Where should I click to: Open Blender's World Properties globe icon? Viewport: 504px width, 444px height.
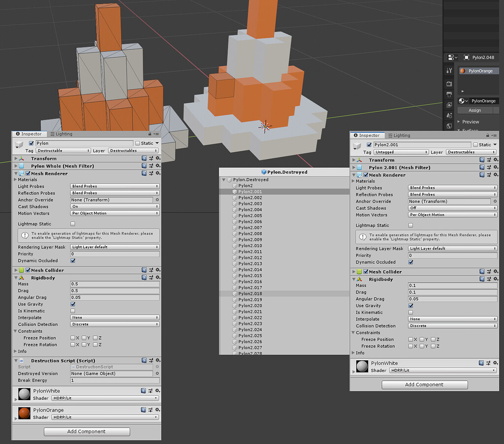tap(448, 126)
